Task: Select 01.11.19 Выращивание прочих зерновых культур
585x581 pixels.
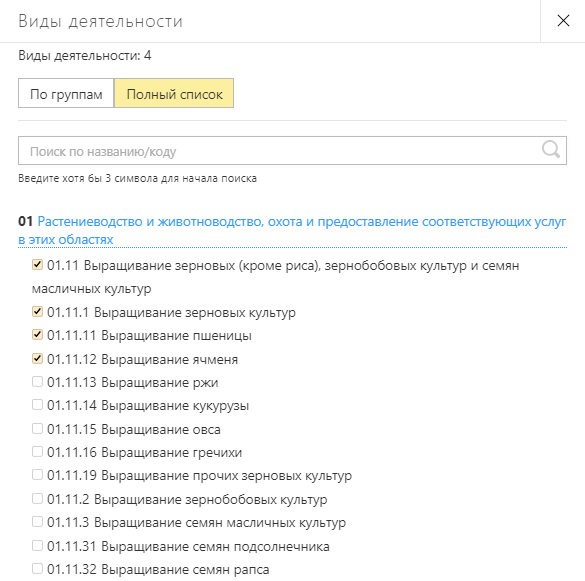Action: (x=37, y=475)
